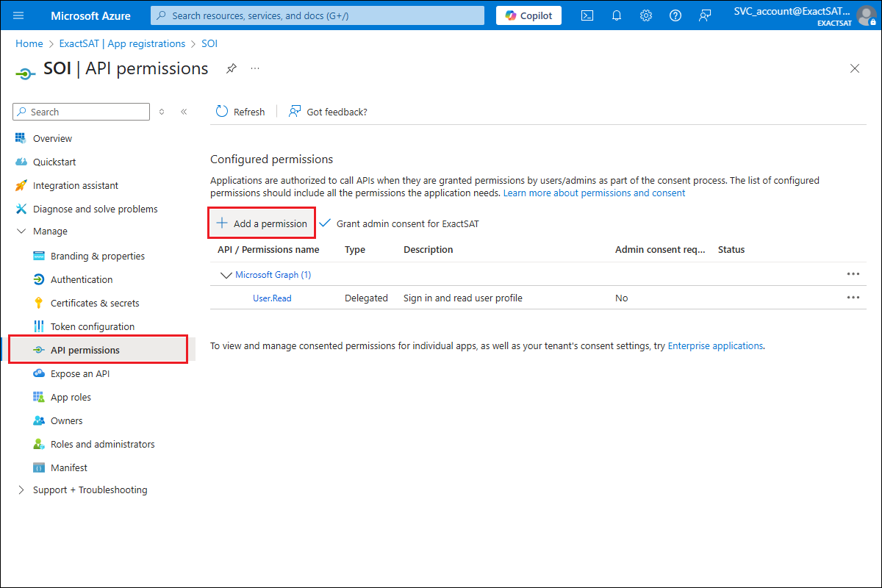Collapse the left navigation pane

tap(184, 112)
